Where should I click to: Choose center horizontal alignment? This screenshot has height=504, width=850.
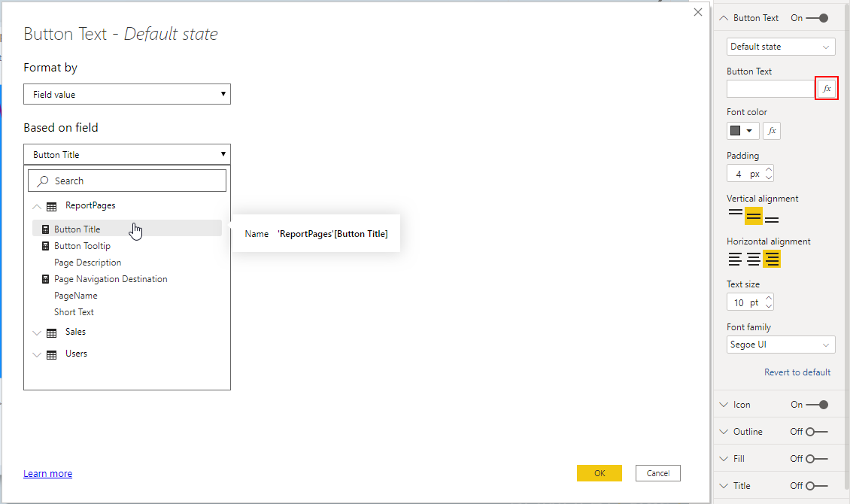753,258
